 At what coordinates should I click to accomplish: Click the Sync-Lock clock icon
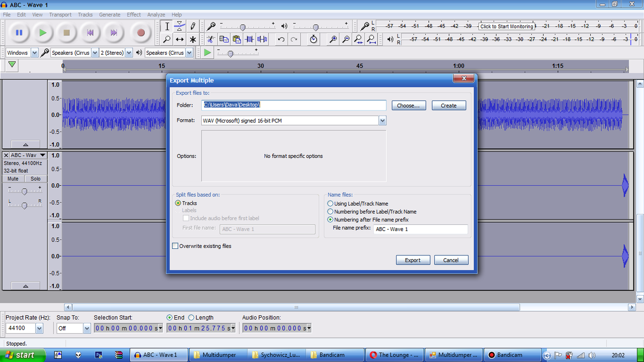point(313,39)
